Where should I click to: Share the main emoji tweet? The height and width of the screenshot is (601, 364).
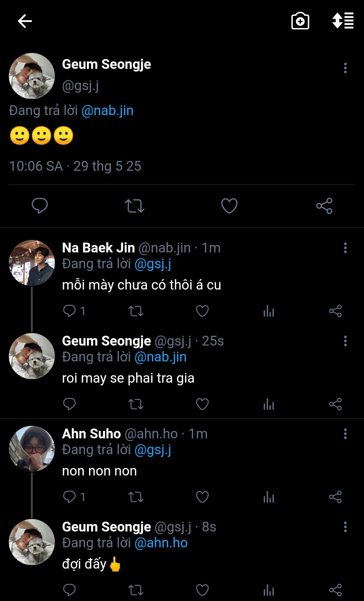click(324, 206)
